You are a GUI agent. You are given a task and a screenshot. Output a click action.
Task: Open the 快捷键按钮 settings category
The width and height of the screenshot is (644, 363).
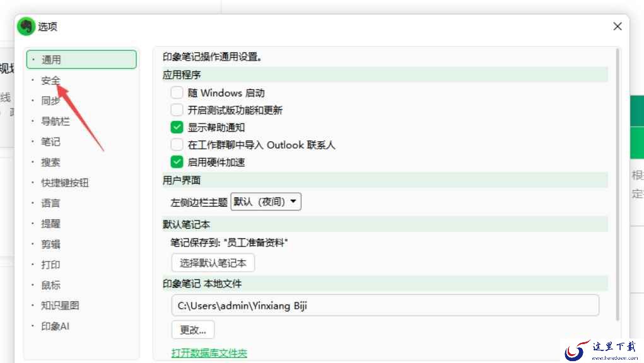click(65, 183)
